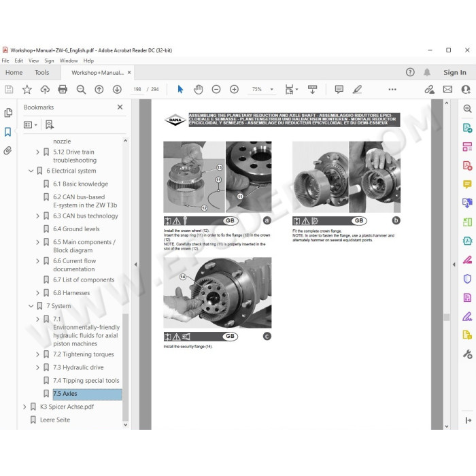Open notifications bell icon

(x=427, y=72)
